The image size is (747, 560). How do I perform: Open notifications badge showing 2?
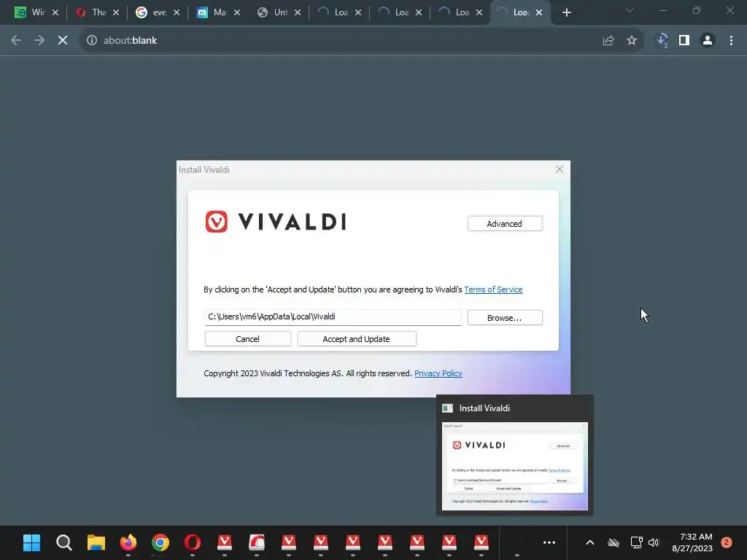tap(727, 542)
